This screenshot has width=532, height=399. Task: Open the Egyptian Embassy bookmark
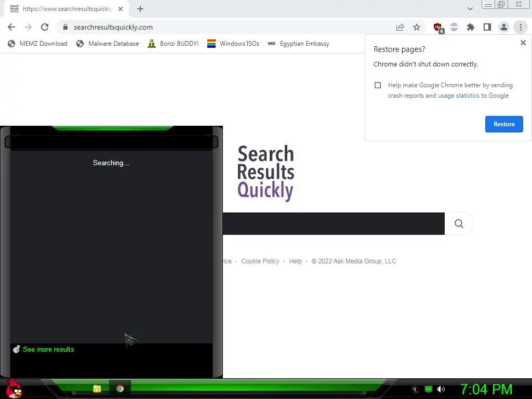[x=298, y=44]
